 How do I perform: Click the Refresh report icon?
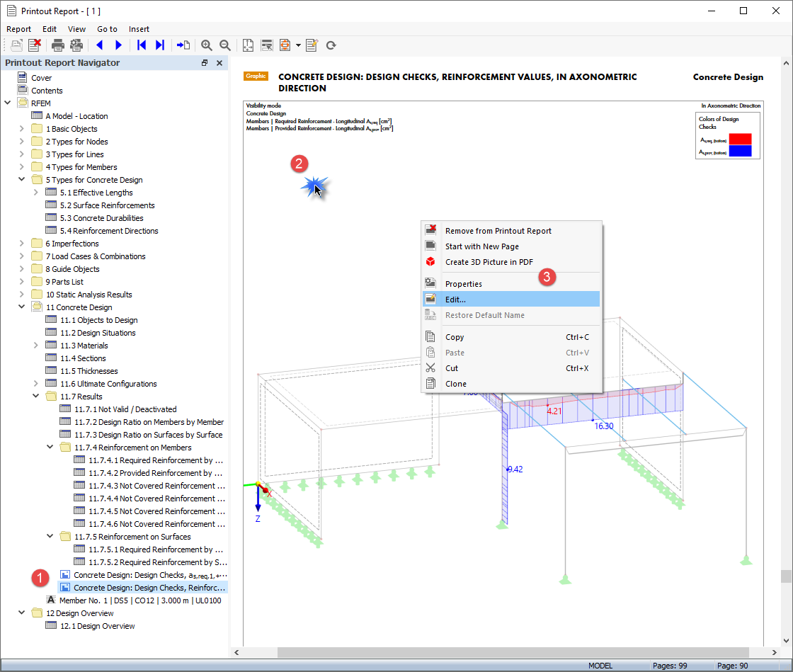point(331,45)
